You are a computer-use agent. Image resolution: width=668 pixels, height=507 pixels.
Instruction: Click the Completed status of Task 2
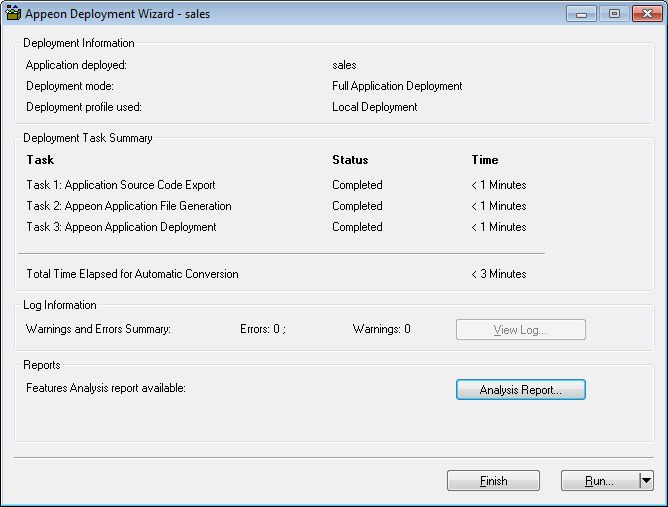pyautogui.click(x=357, y=206)
